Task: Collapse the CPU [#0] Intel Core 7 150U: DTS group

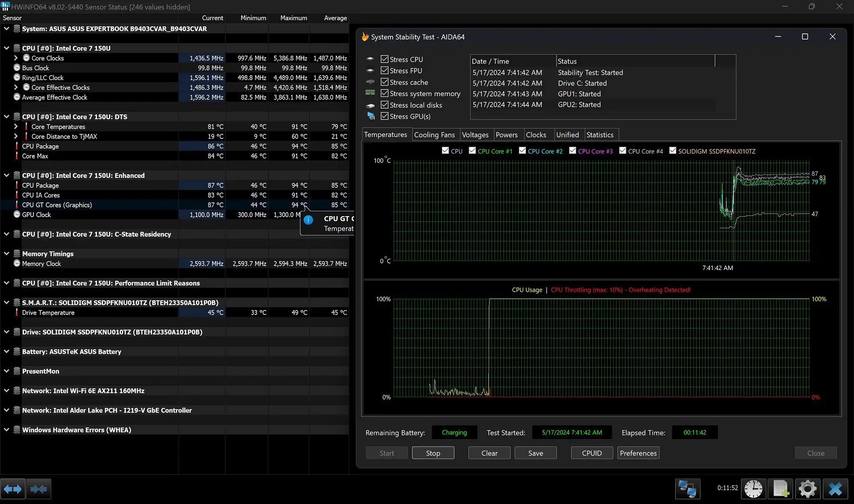Action: pos(6,117)
